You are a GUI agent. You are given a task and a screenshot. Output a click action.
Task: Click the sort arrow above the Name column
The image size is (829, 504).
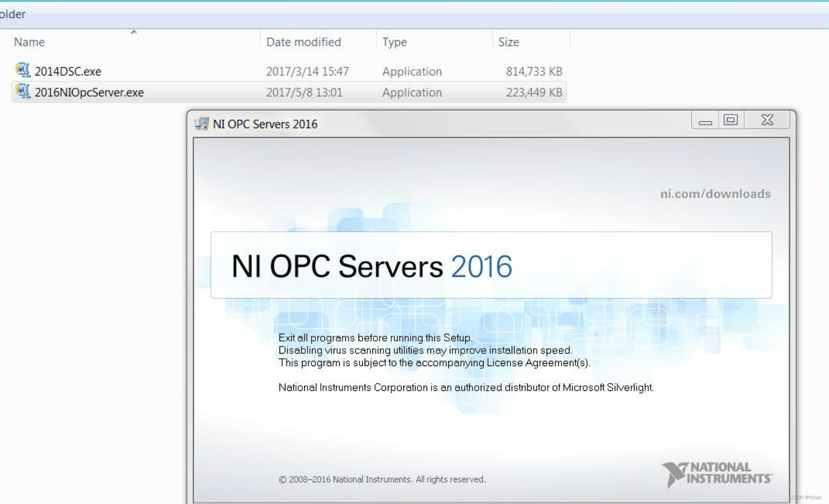tap(134, 32)
